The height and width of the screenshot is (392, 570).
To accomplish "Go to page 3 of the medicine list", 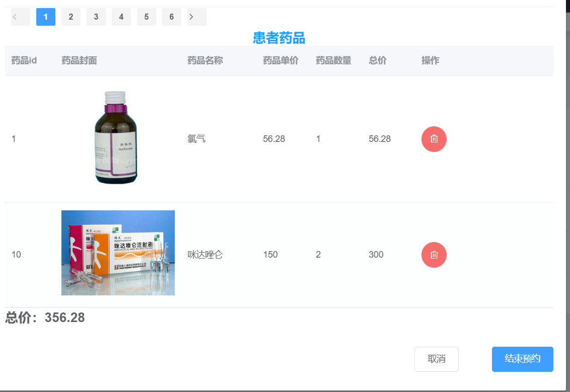I will [x=96, y=17].
